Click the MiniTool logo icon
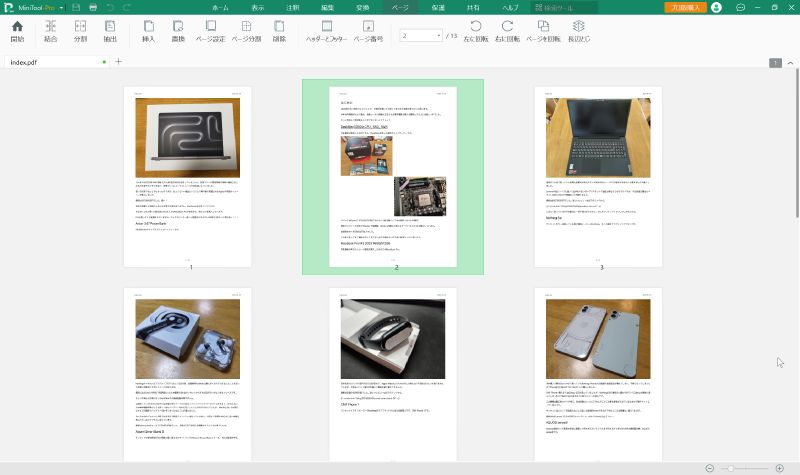This screenshot has height=475, width=800. tap(9, 8)
